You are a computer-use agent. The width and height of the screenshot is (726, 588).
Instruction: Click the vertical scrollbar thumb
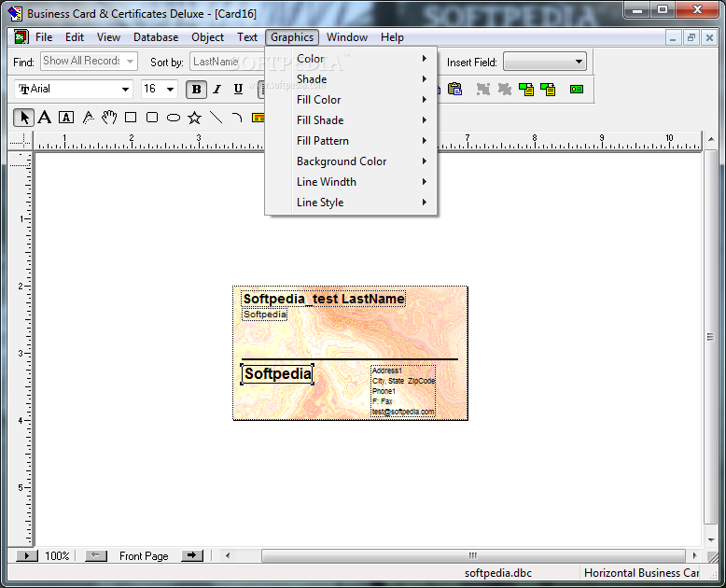[x=710, y=337]
